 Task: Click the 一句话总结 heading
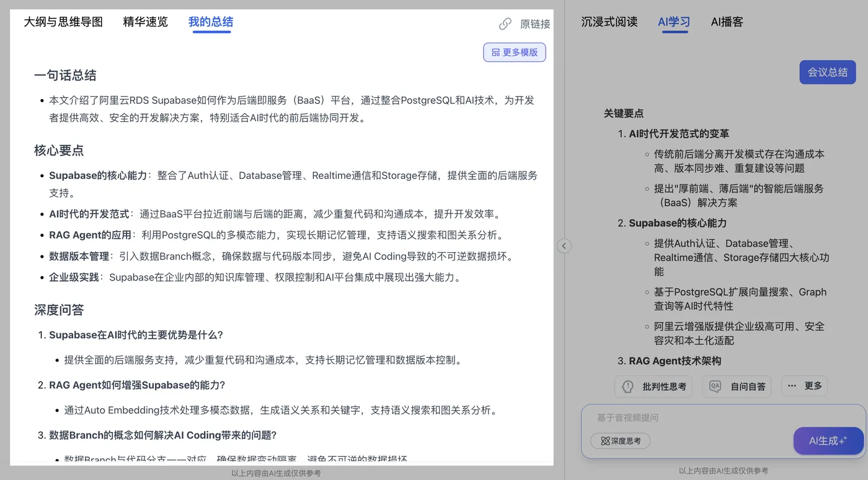pyautogui.click(x=65, y=76)
